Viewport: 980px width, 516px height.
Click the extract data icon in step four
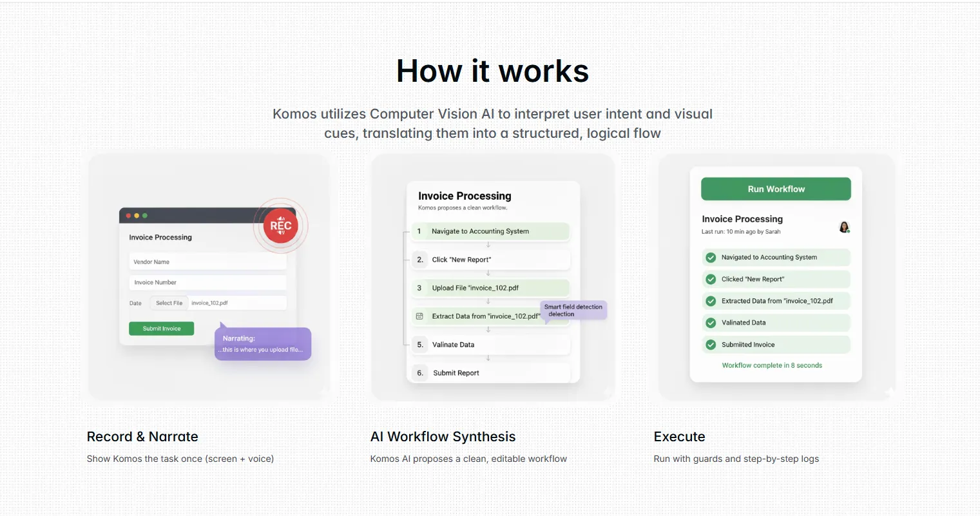click(x=419, y=316)
